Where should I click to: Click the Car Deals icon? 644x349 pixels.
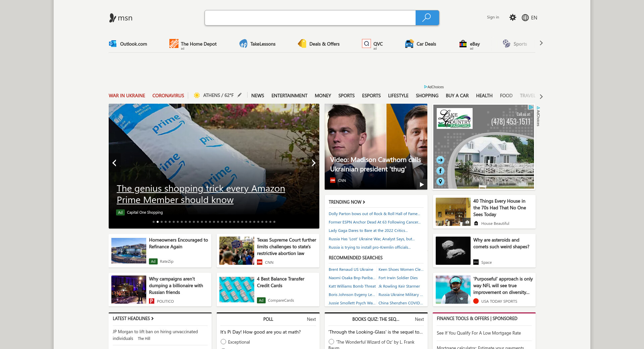click(409, 44)
